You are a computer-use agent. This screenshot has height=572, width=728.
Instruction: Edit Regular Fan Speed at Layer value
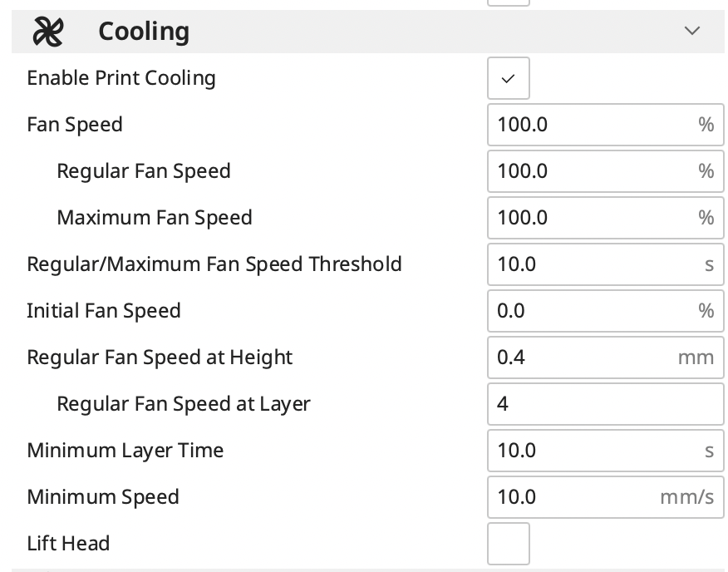click(606, 404)
